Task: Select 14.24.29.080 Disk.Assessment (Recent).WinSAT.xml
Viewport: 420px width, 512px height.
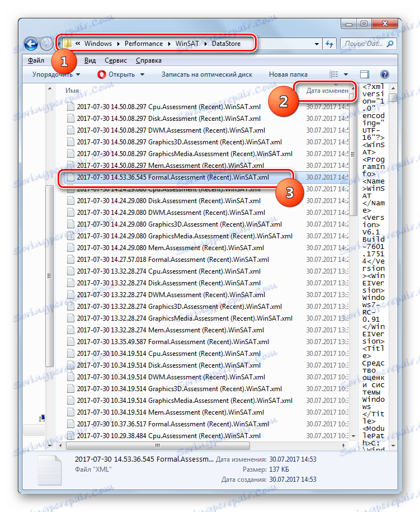Action: pyautogui.click(x=169, y=201)
